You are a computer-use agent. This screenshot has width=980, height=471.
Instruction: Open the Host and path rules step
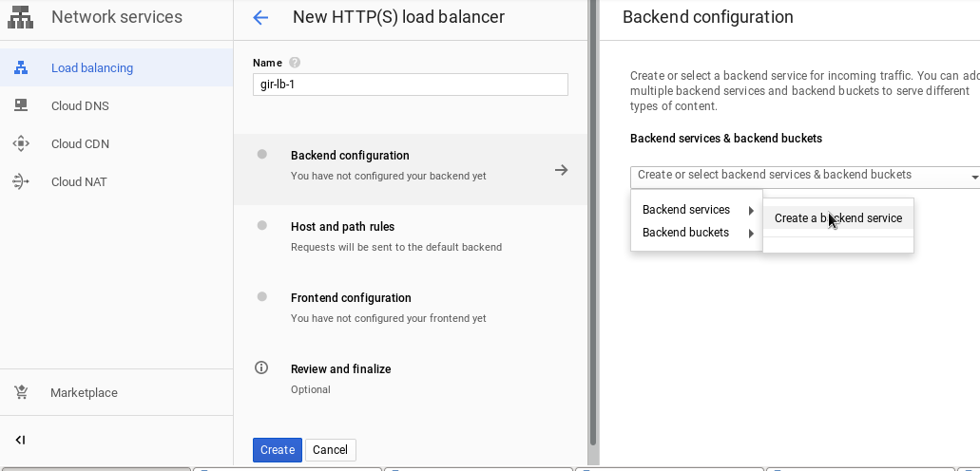[411, 236]
